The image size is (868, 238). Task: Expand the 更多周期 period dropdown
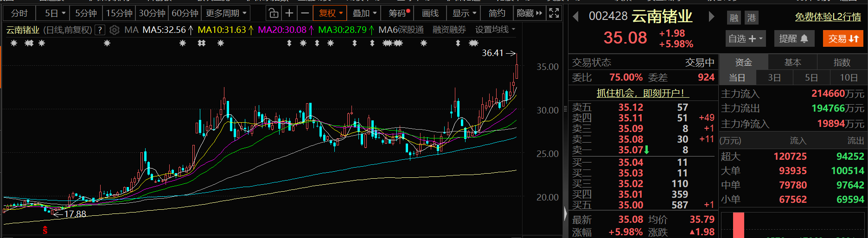pyautogui.click(x=226, y=13)
